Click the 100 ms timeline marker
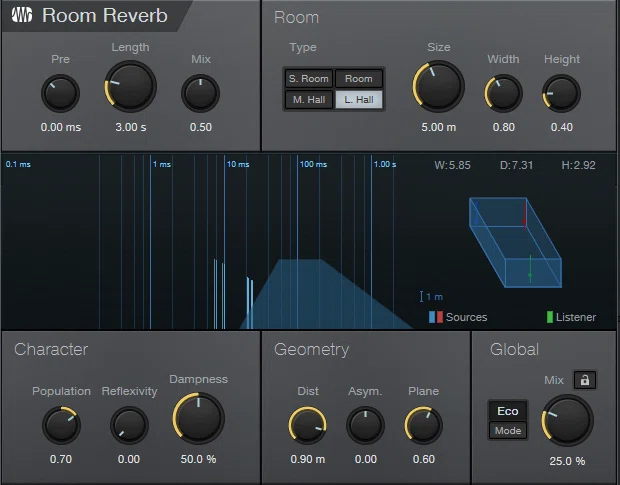The image size is (620, 485). click(x=313, y=164)
